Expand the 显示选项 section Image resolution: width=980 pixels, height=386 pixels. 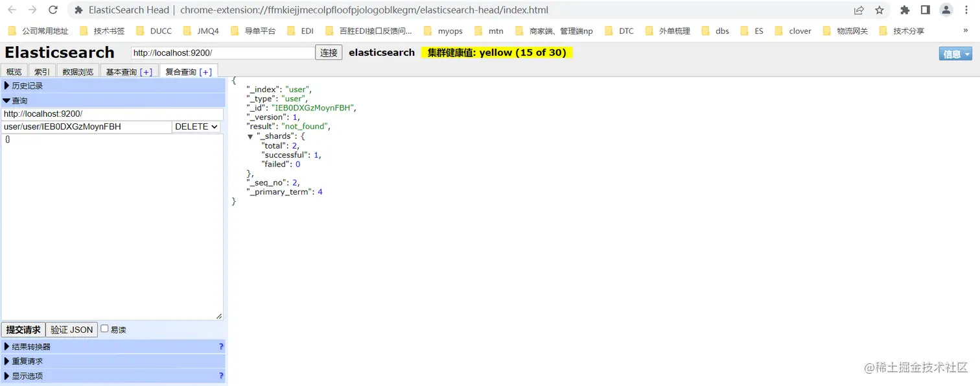(x=113, y=376)
